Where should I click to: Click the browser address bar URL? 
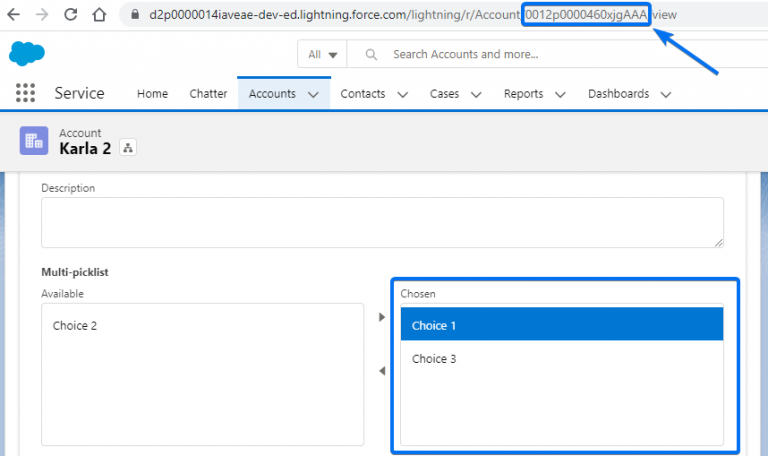(x=413, y=15)
